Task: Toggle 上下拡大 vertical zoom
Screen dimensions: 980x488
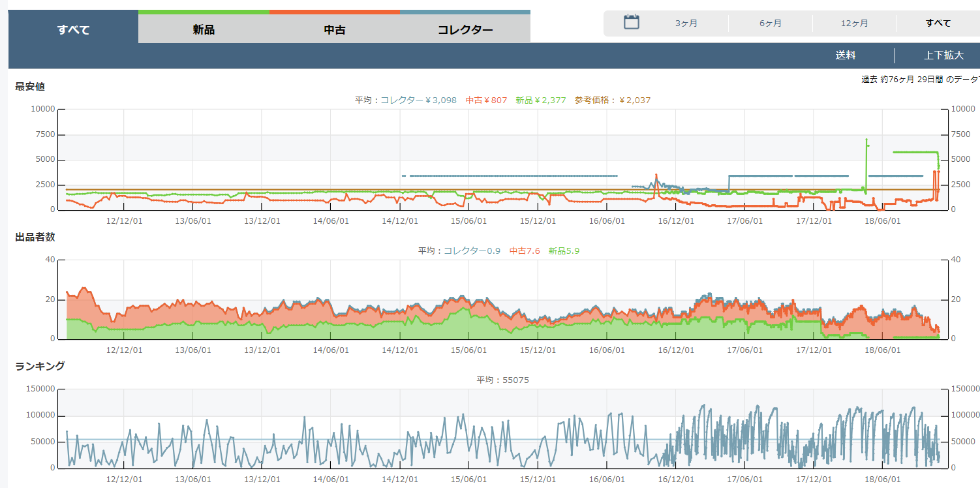Action: pos(943,55)
